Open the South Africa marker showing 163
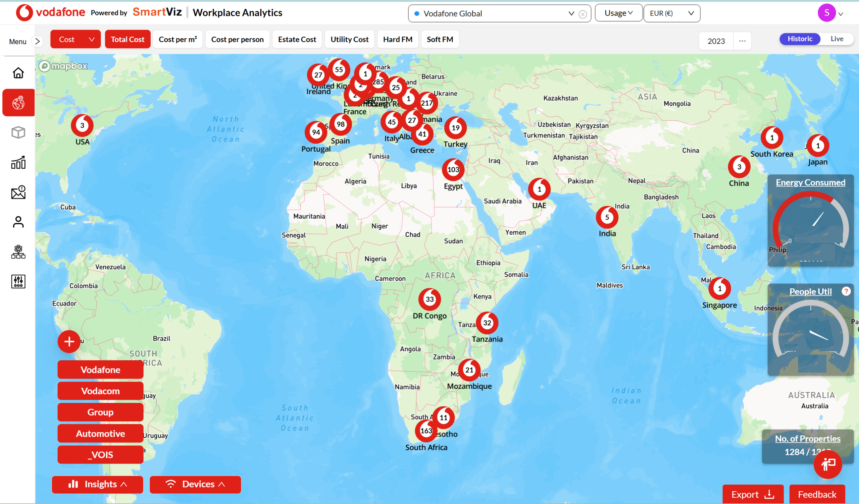Screen dimensions: 859x504 [x=426, y=431]
